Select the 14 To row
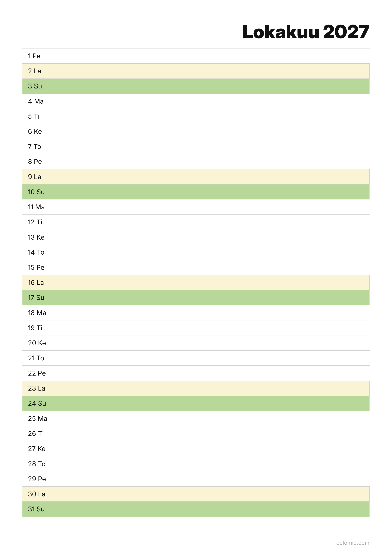The height and width of the screenshot is (554, 392). [196, 252]
